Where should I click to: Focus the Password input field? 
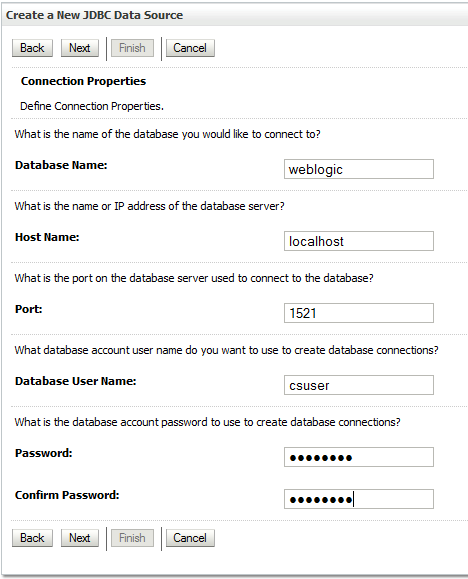[x=359, y=457]
